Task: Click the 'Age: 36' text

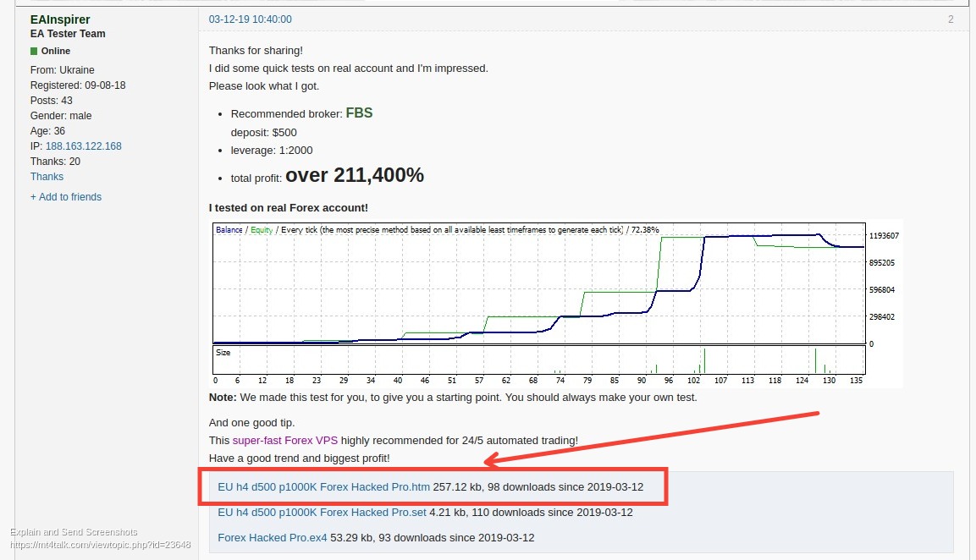Action: (47, 130)
